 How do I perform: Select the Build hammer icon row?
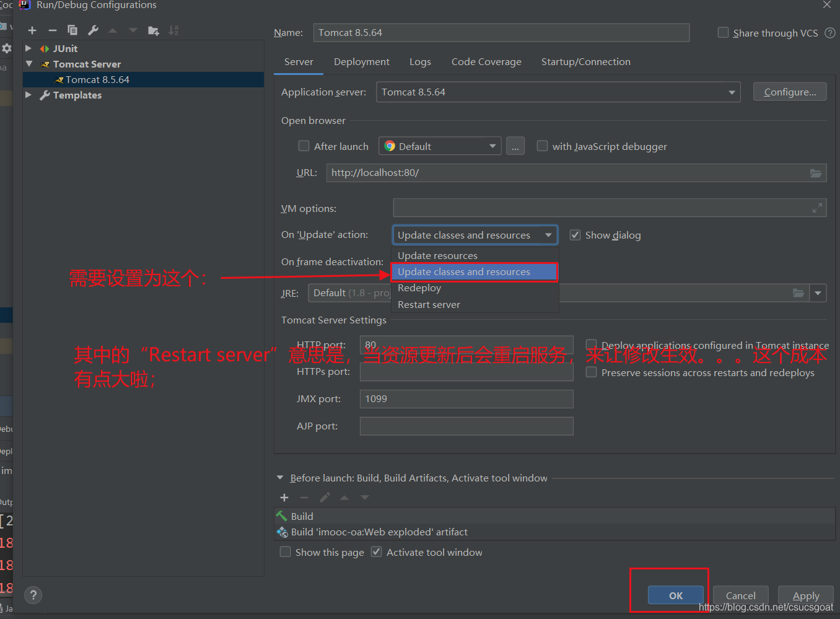point(554,516)
